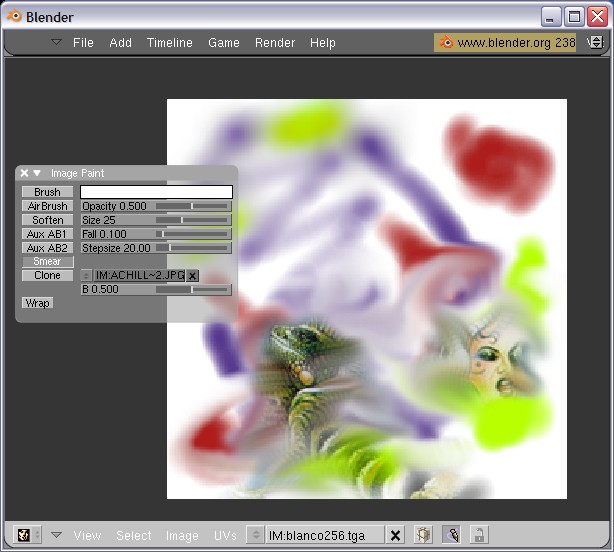Open the image browse dropdown in bottom header
The image size is (614, 552).
pos(256,535)
